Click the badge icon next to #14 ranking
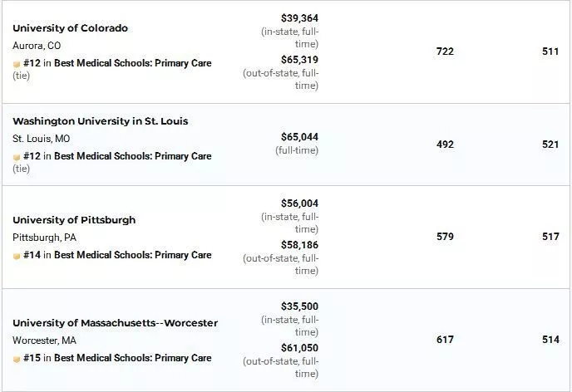 coord(17,256)
